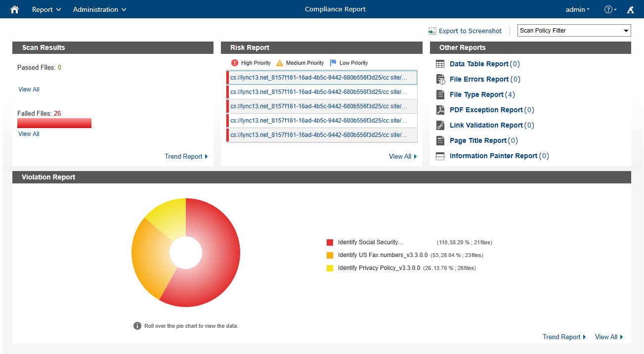Image resolution: width=644 pixels, height=354 pixels.
Task: Click the Information Painter Report icon
Action: click(440, 156)
